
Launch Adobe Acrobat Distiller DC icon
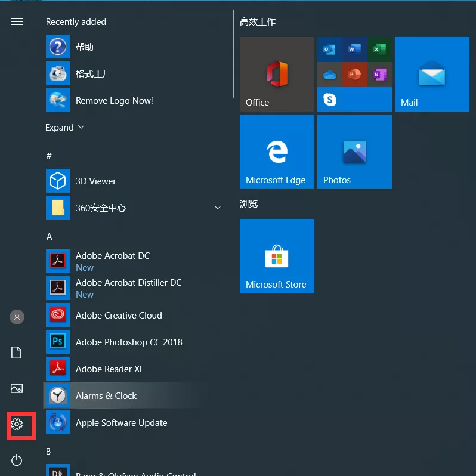coord(58,288)
